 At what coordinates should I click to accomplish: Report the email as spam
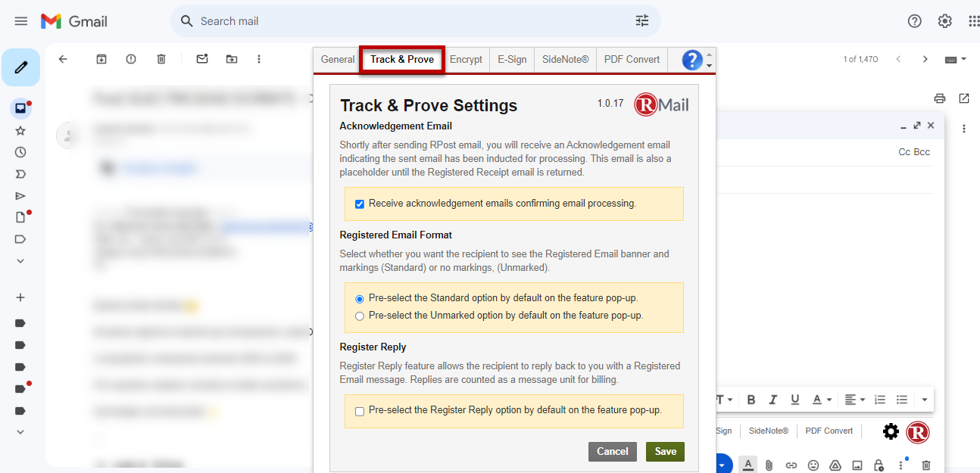point(131,59)
